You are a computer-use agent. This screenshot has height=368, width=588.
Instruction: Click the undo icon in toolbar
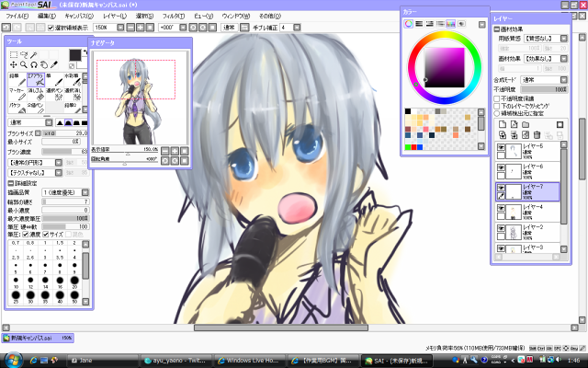(x=6, y=28)
